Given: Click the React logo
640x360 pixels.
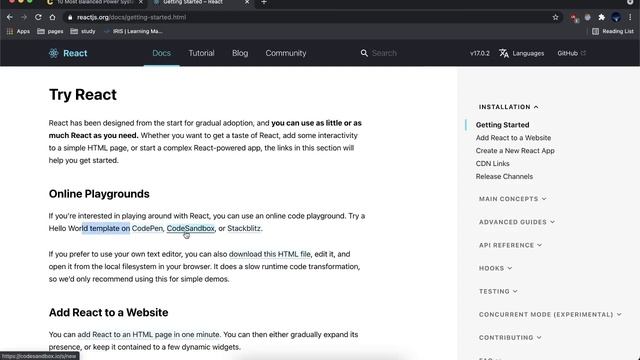Looking at the screenshot, I should pos(68,53).
